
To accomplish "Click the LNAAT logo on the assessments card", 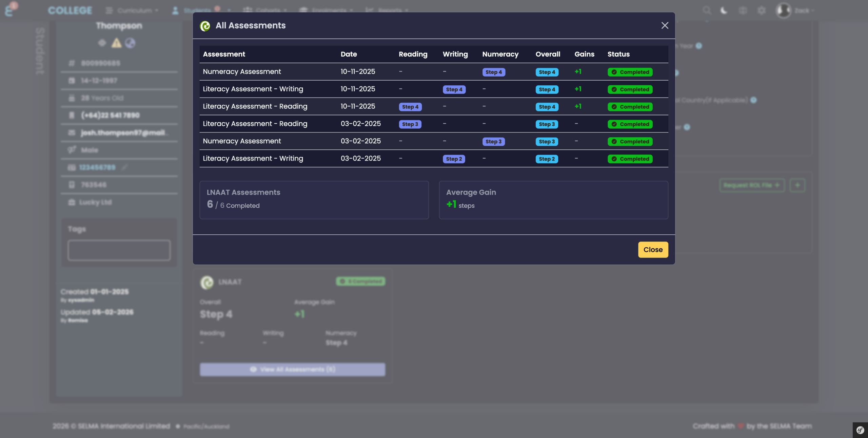I will 207,282.
